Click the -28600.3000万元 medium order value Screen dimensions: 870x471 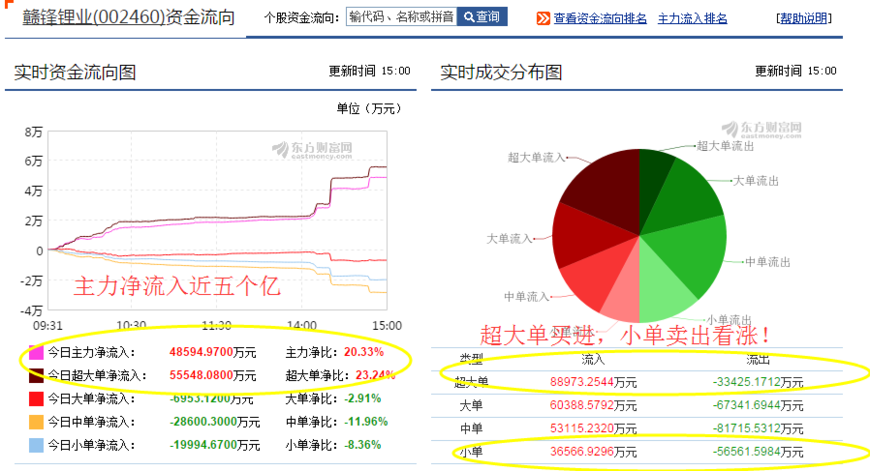(214, 422)
